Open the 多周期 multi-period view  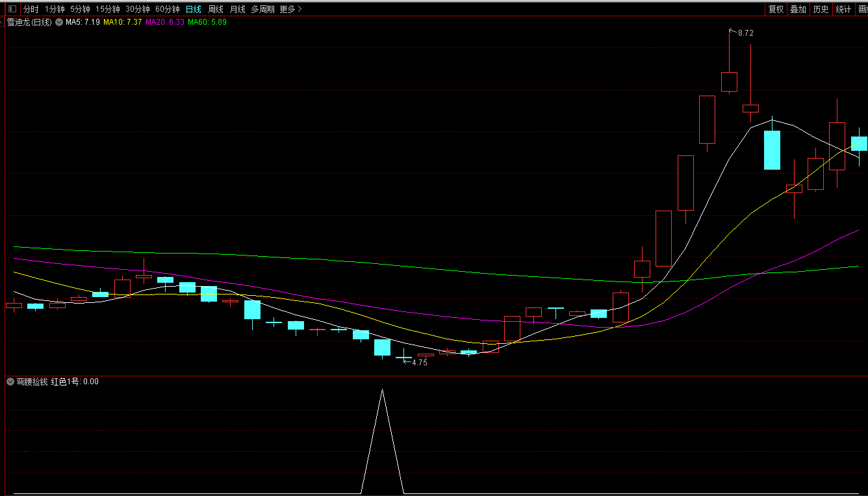pos(262,9)
